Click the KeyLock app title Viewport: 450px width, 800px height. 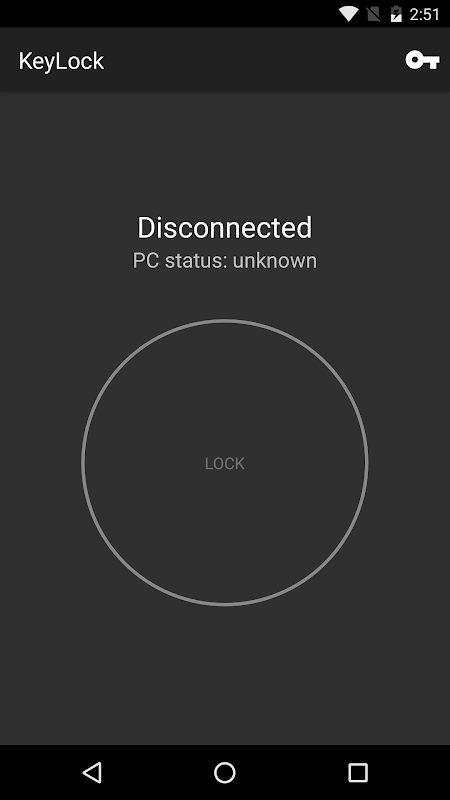pyautogui.click(x=61, y=61)
